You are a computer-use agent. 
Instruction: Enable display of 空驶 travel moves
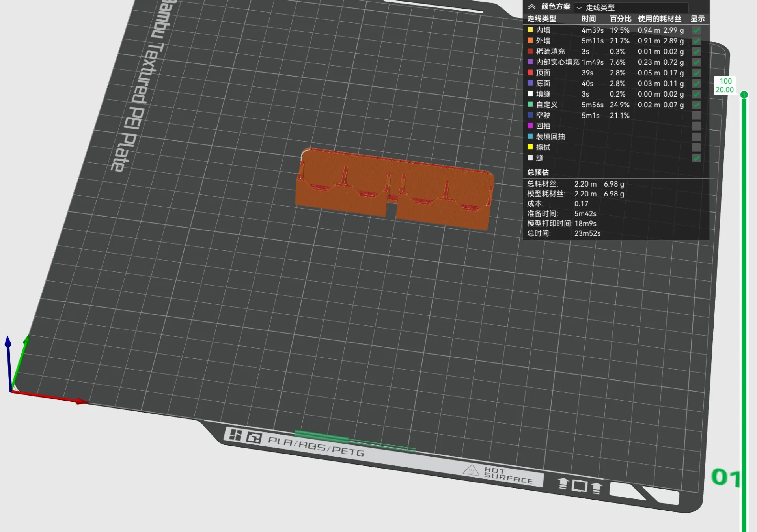coord(697,116)
